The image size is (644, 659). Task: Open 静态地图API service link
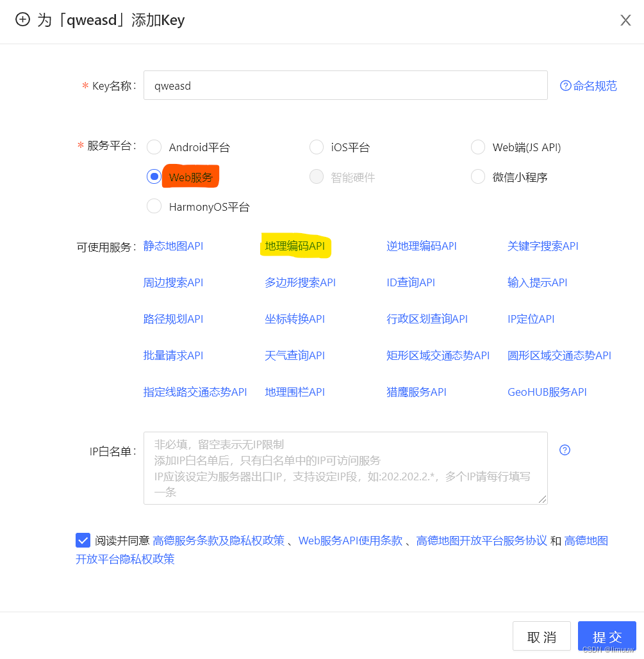[x=173, y=246]
